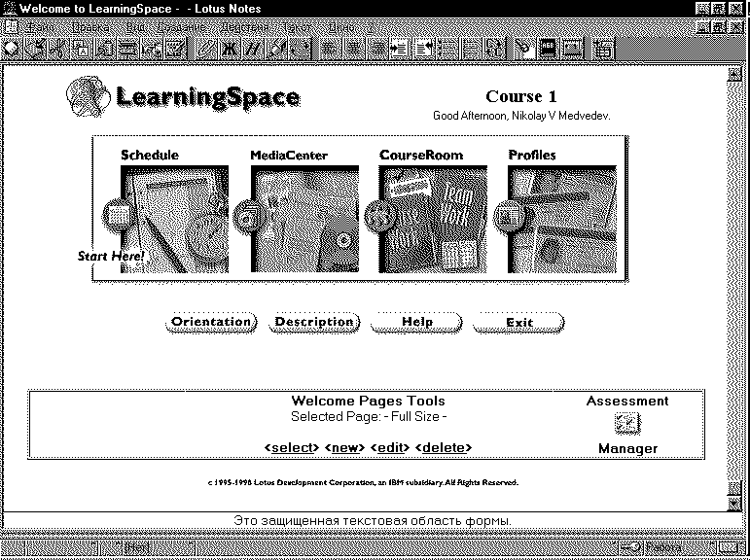Click the 'Start Here!' text
The height and width of the screenshot is (560, 750).
[x=111, y=257]
